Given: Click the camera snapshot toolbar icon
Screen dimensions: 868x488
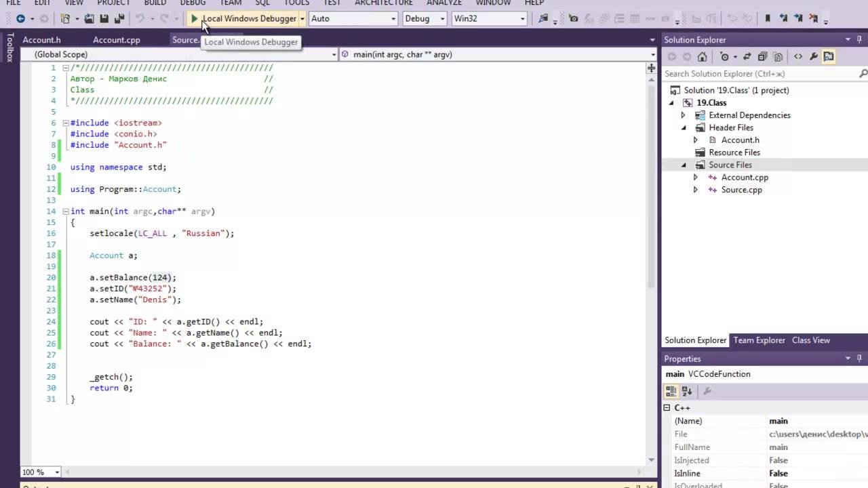Looking at the screenshot, I should click(574, 19).
